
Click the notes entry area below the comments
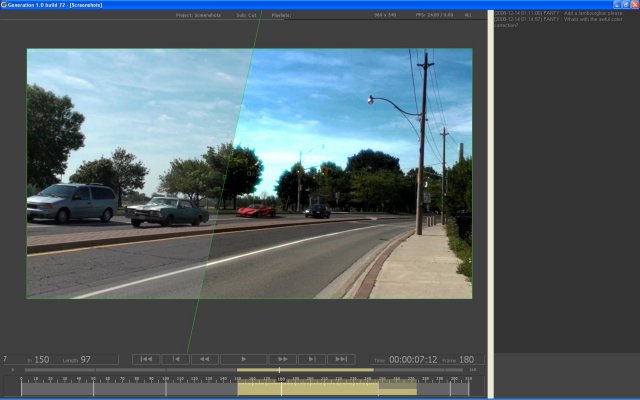(x=567, y=375)
